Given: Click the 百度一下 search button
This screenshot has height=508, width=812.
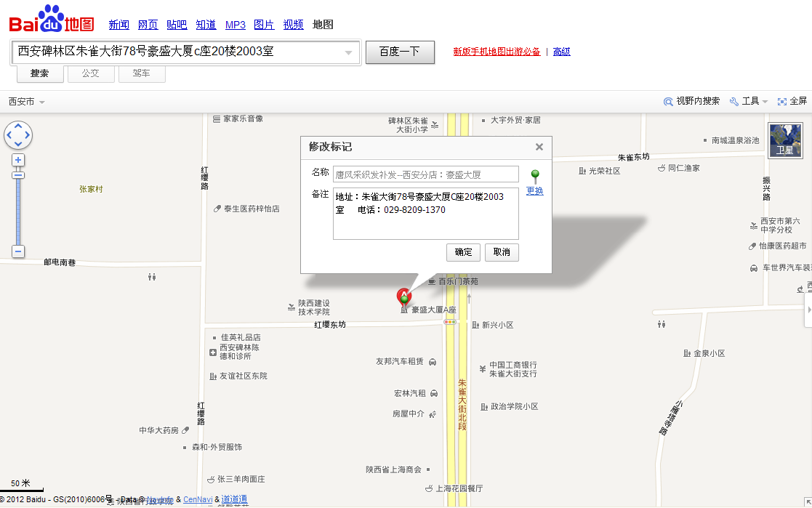Looking at the screenshot, I should tap(400, 52).
